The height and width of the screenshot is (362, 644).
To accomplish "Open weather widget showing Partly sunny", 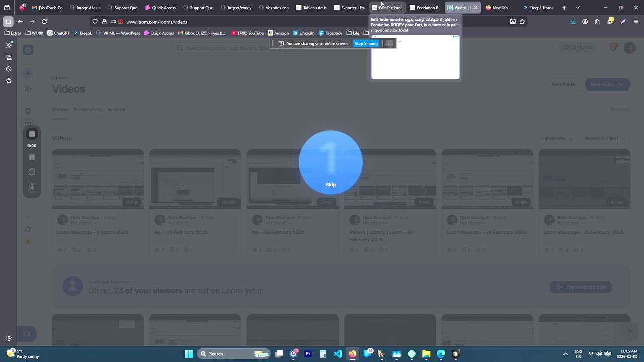I will point(22,354).
